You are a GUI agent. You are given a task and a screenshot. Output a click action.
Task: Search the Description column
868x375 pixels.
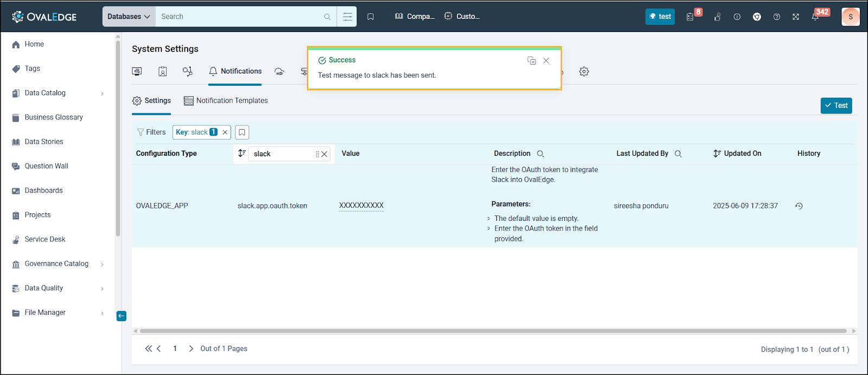540,154
